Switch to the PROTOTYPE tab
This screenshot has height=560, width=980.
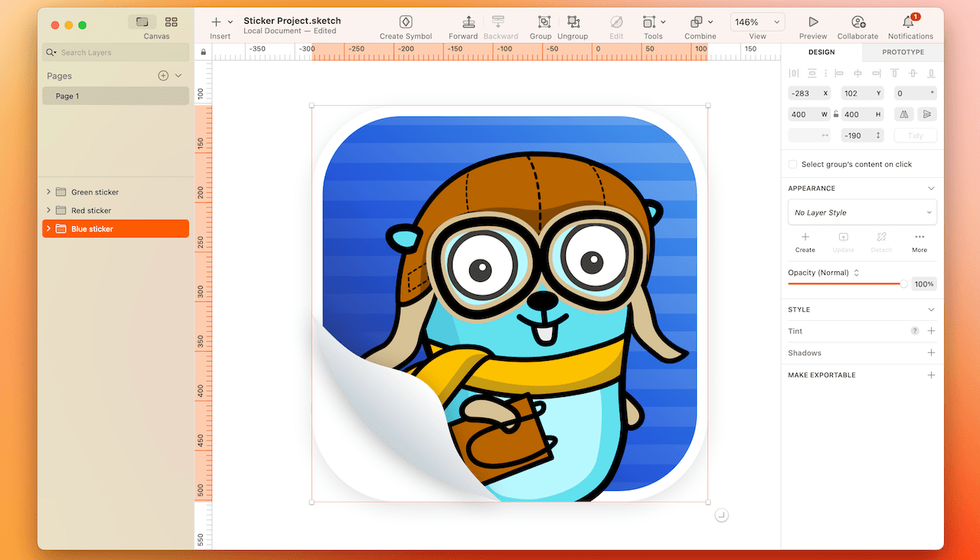(x=903, y=52)
